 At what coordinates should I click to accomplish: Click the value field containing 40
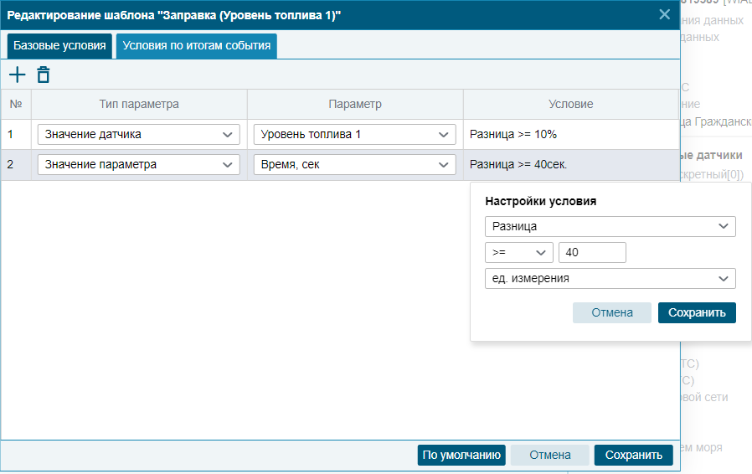592,252
